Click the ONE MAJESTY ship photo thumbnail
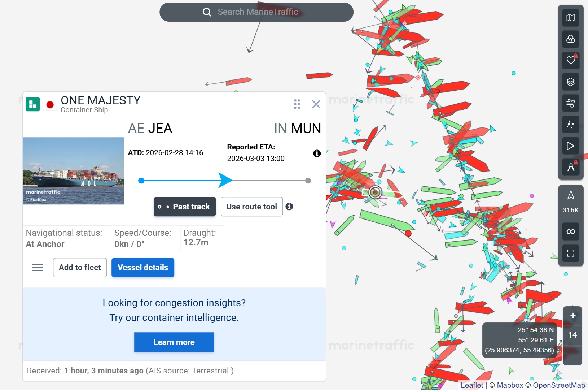Viewport: 588px width, 390px height. (73, 171)
